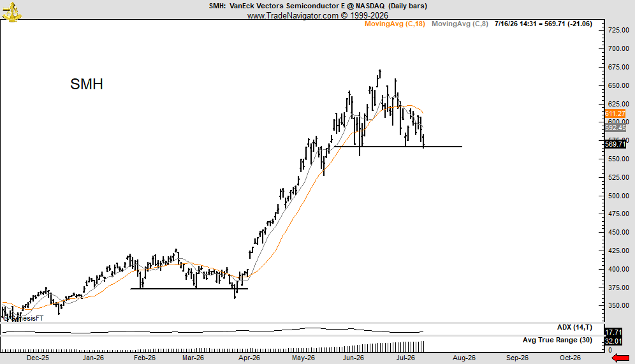Click the Jun-26 date axis label

pos(354,358)
